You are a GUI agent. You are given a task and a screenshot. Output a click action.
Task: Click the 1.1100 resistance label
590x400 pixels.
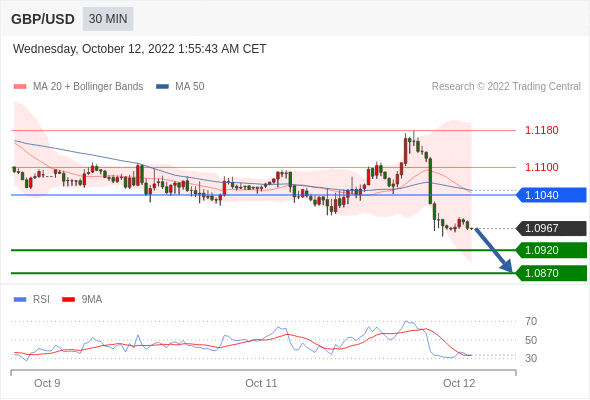(541, 167)
